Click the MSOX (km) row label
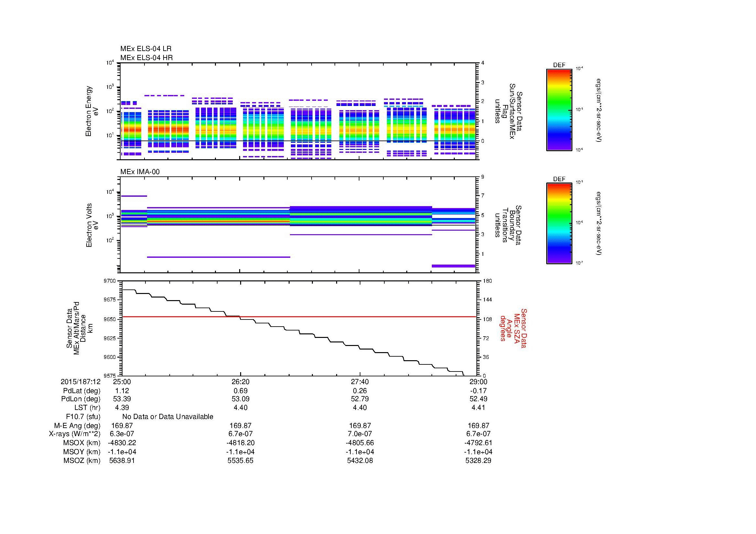 click(82, 443)
